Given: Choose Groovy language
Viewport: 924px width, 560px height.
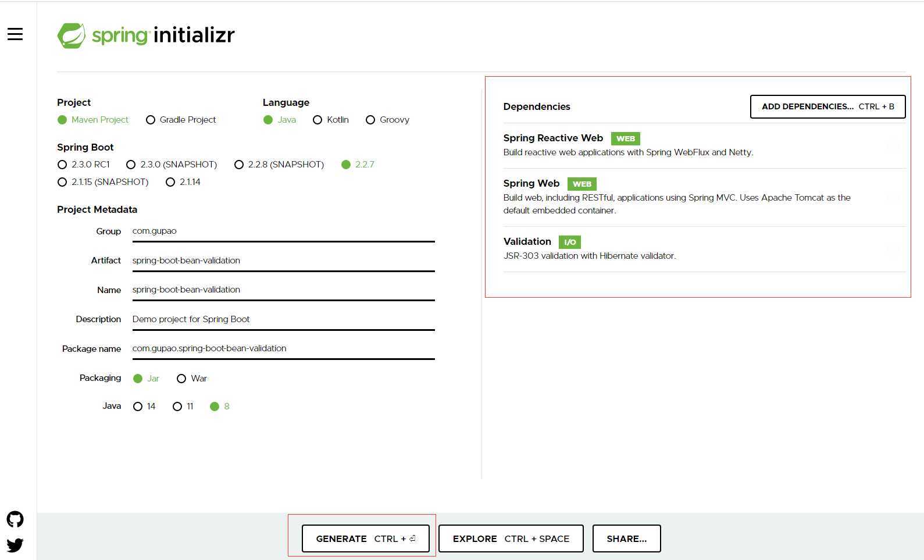Looking at the screenshot, I should (x=387, y=120).
